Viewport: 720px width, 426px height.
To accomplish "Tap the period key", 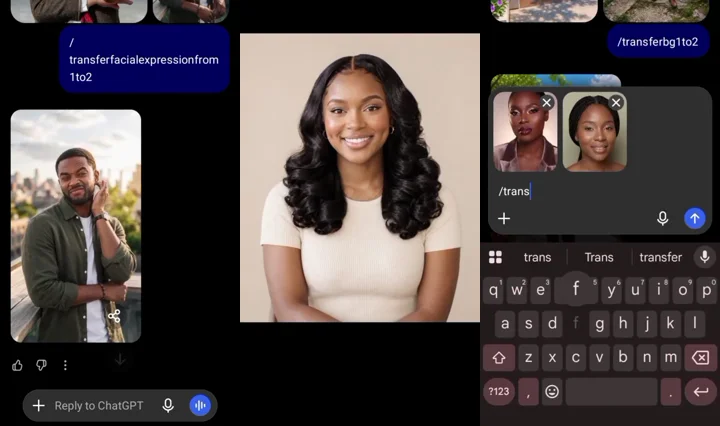I will [670, 392].
